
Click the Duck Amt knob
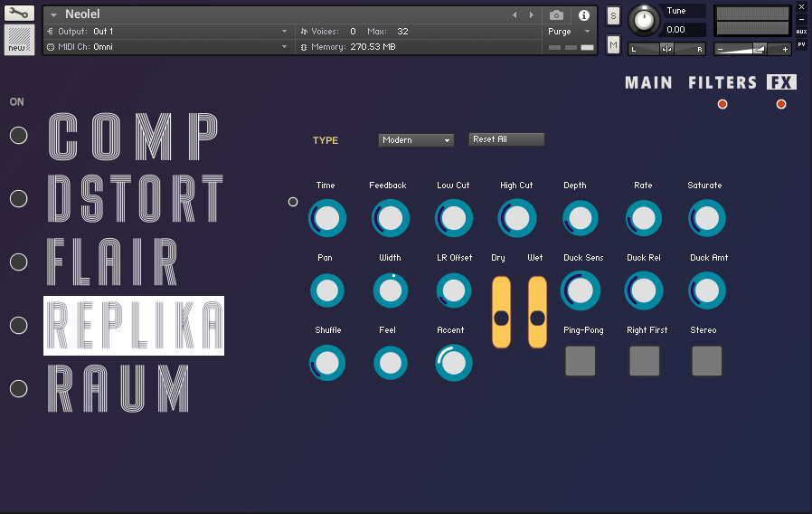click(707, 290)
